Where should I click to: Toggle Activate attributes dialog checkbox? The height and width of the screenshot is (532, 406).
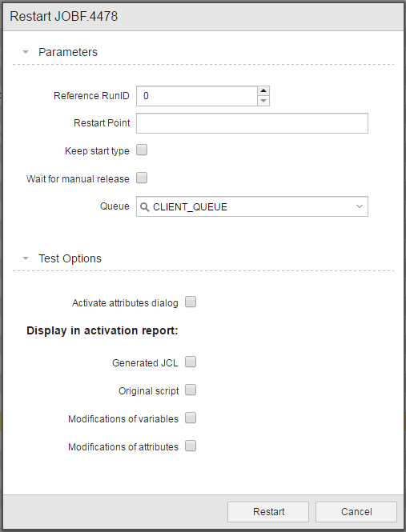pos(191,302)
